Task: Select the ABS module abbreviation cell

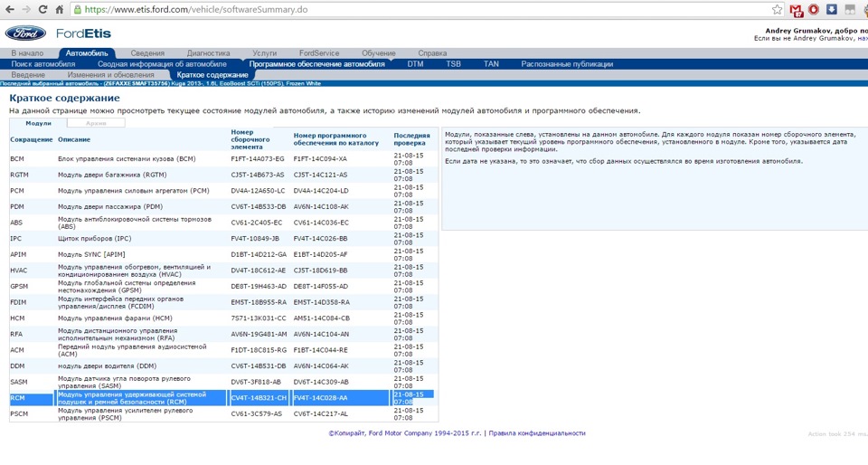Action: coord(16,223)
